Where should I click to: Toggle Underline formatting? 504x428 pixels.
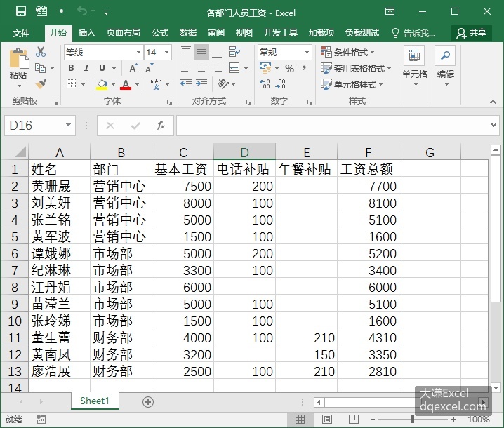tap(102, 68)
